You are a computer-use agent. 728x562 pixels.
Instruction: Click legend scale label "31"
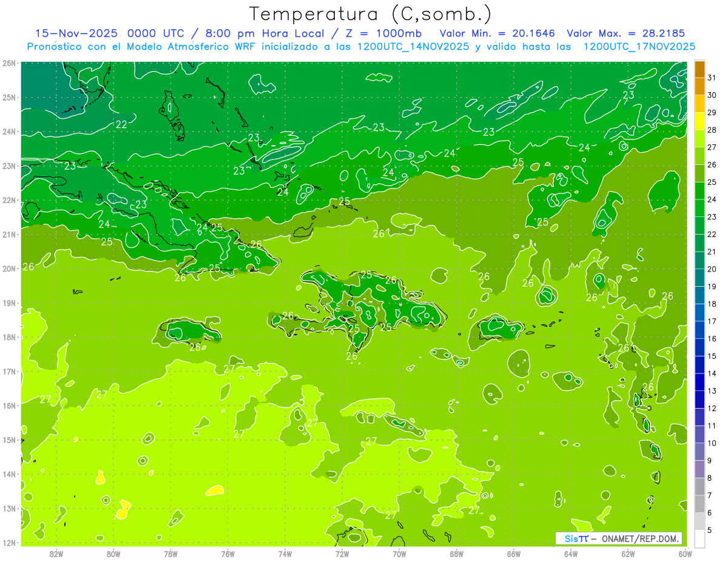pyautogui.click(x=712, y=78)
